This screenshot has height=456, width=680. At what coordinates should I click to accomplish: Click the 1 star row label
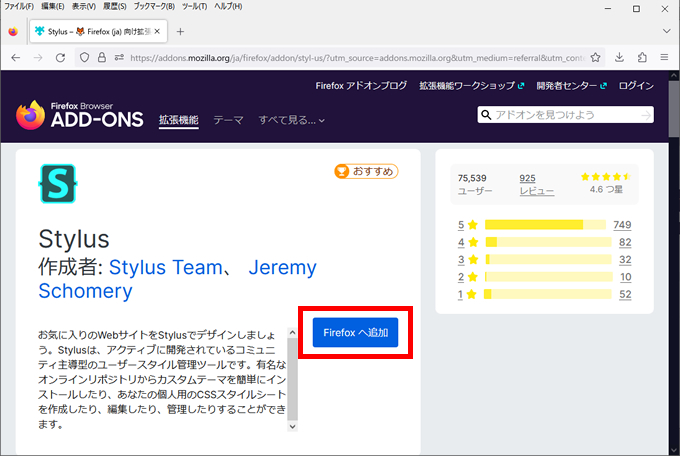(468, 294)
